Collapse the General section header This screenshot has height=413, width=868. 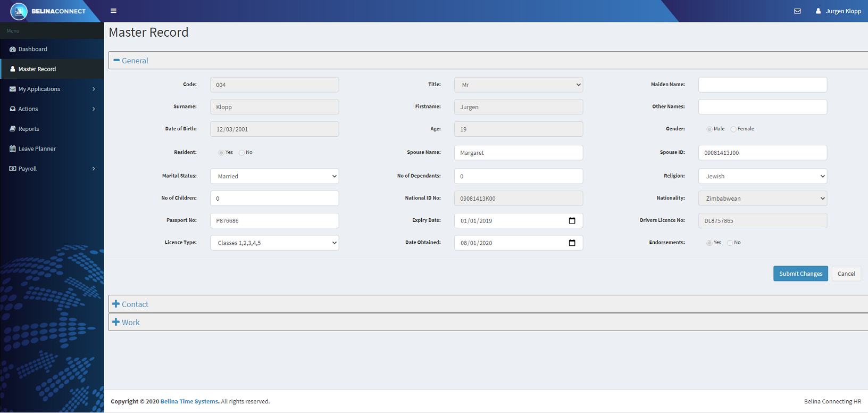pyautogui.click(x=488, y=60)
